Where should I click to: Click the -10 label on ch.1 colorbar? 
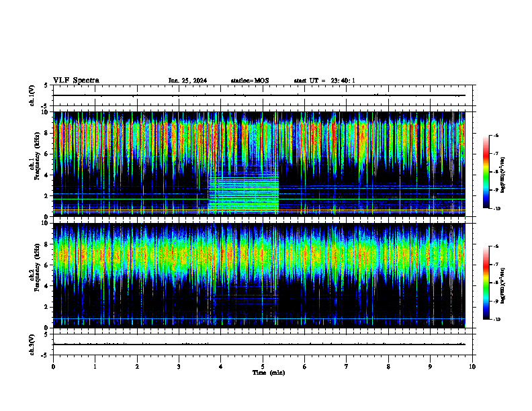pyautogui.click(x=497, y=209)
